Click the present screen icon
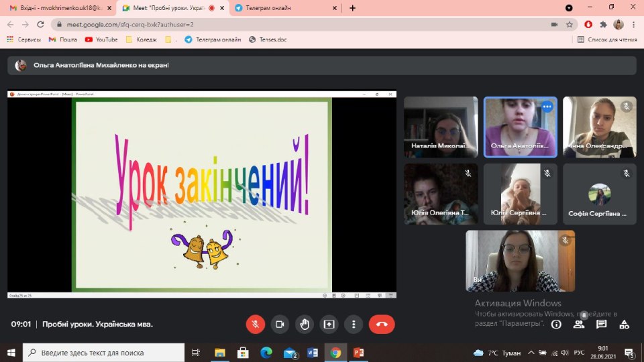 [329, 324]
